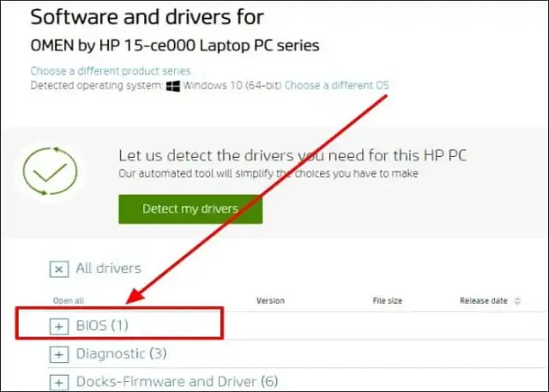Click the File size column header

click(x=388, y=301)
